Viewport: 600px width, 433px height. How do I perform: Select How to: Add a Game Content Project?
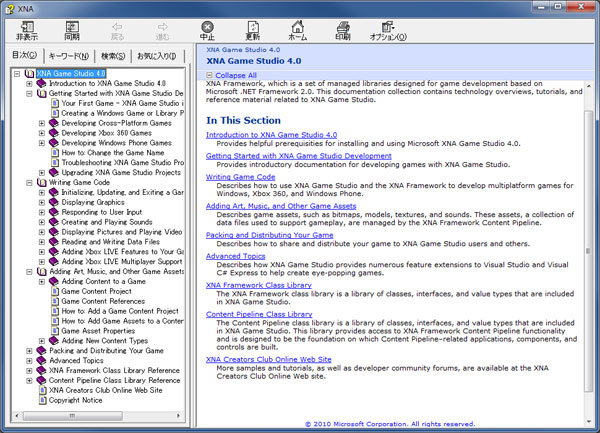120,311
